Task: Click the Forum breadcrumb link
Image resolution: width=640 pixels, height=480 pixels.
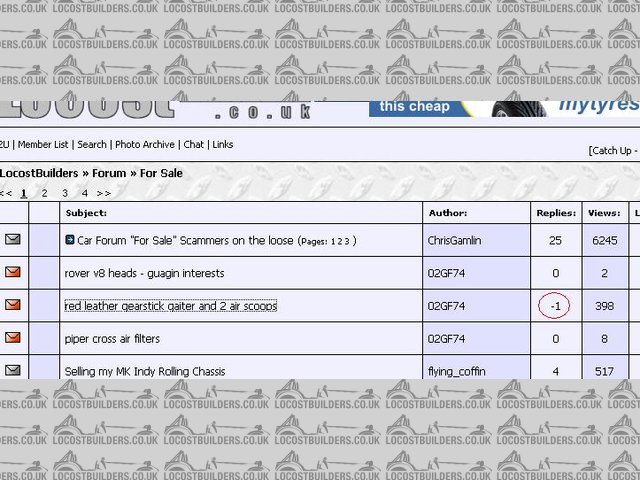Action: click(110, 173)
